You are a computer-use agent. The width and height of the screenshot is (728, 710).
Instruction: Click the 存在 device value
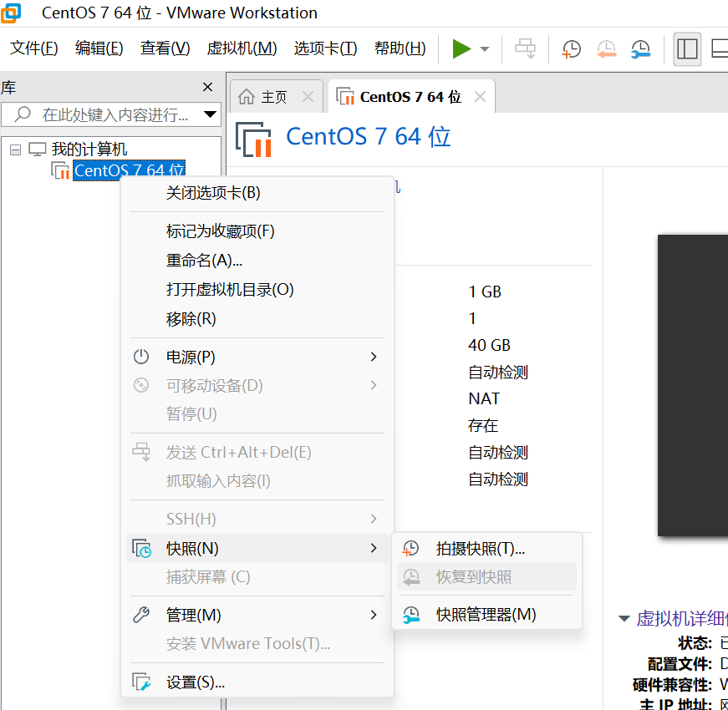coord(483,425)
